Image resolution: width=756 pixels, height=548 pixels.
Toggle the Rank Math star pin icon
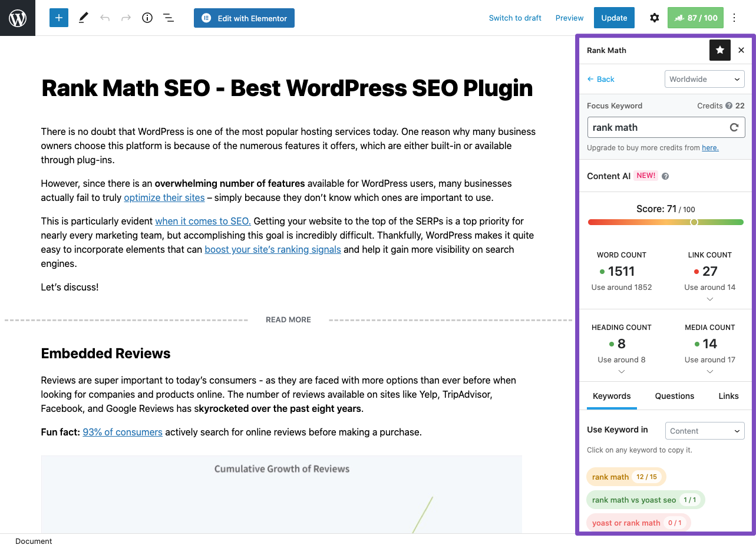click(x=720, y=50)
